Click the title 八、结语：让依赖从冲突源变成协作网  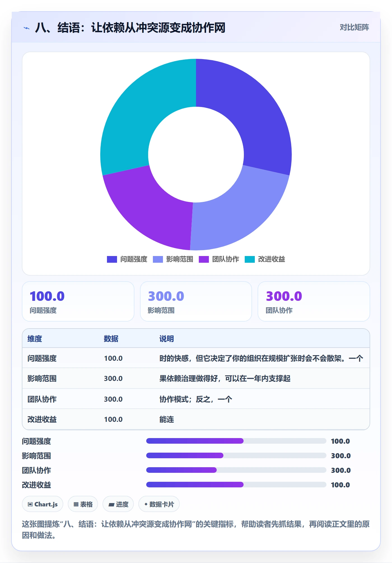[x=130, y=28]
